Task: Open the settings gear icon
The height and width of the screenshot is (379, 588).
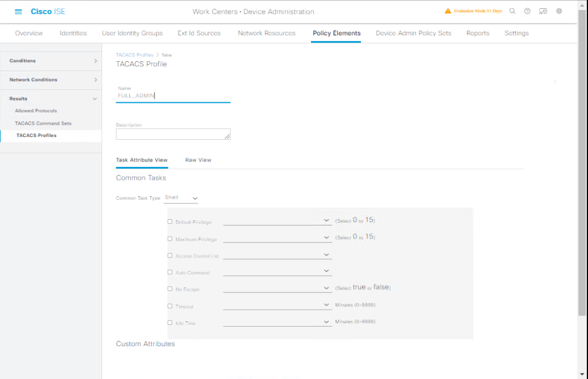Action: [559, 11]
